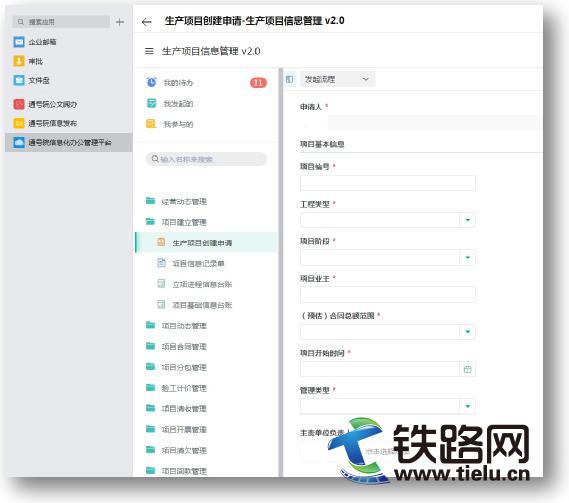Click the 项目动态管理 folder icon
This screenshot has height=503, width=569.
pos(150,325)
